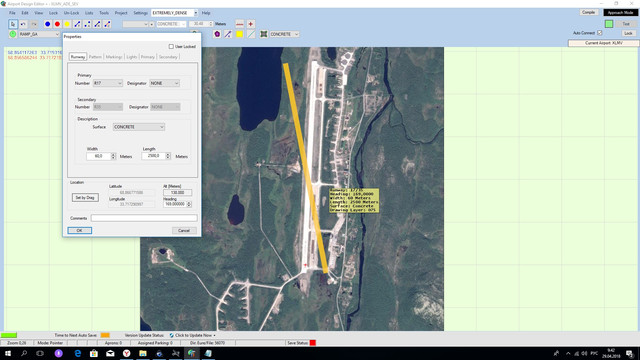Viewport: 640px width, 360px height.
Task: Toggle the User Locked checkbox
Action: (171, 47)
